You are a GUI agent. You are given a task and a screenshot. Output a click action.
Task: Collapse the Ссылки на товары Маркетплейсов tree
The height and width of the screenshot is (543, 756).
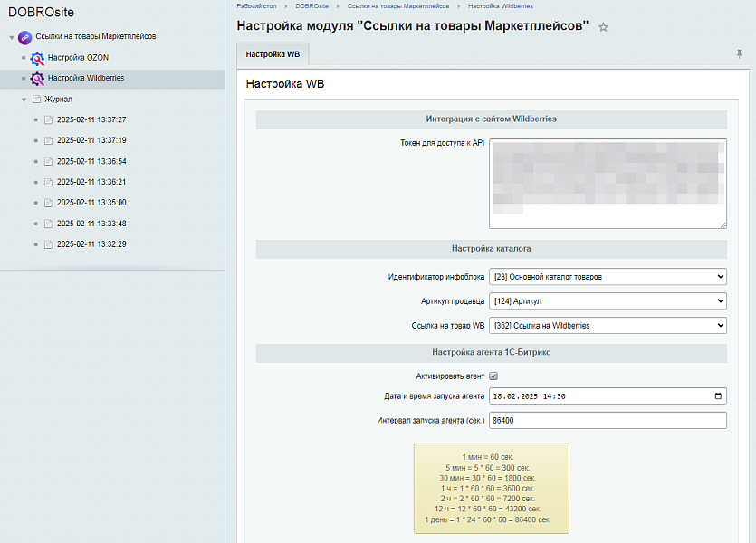(x=10, y=38)
